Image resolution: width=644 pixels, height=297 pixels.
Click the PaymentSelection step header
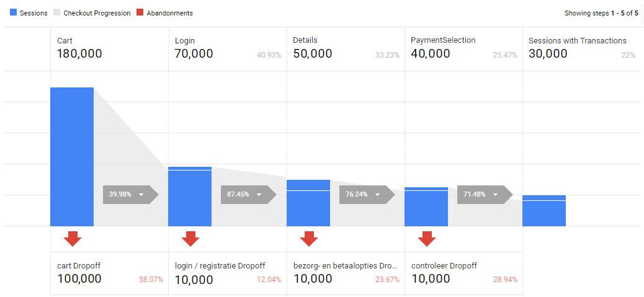tap(463, 49)
